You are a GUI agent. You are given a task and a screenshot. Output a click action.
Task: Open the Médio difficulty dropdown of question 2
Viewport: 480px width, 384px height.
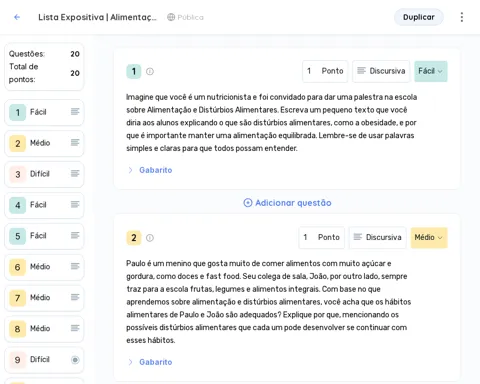point(429,237)
